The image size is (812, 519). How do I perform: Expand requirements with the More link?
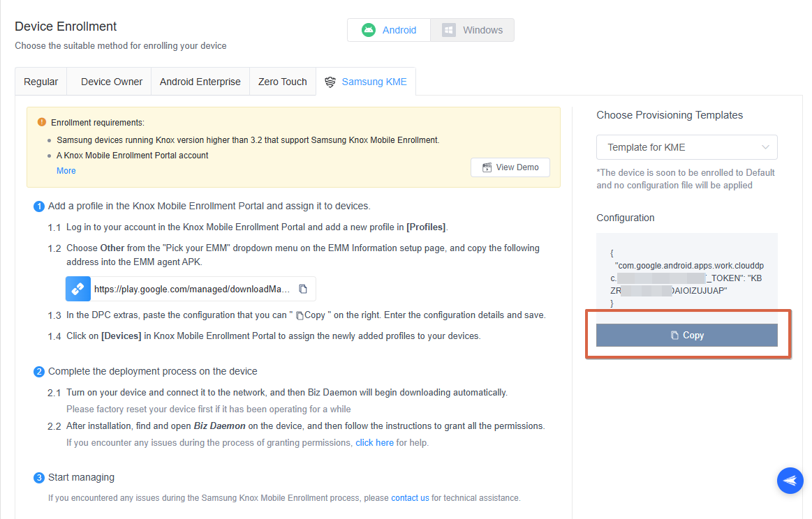coord(66,171)
